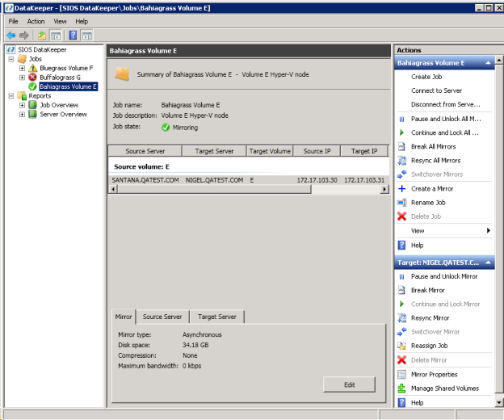Click Help in Bahiagrass Volume E actions
This screenshot has height=420, width=504.
[x=418, y=246]
